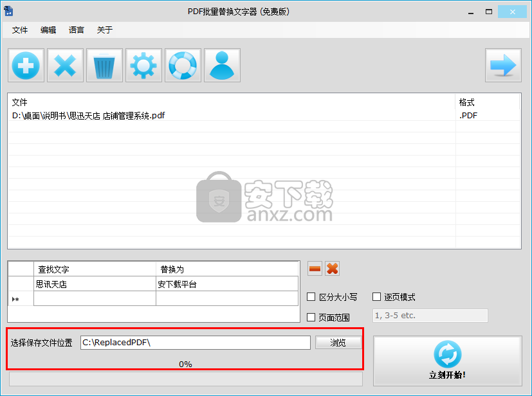Click the empty replace-with cell in new row
This screenshot has height=396, width=532.
[x=227, y=298]
